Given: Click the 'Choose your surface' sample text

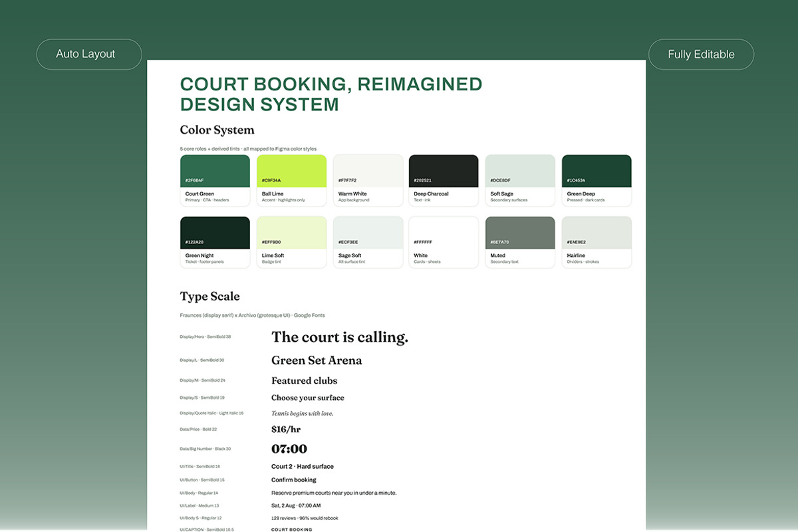Looking at the screenshot, I should (308, 398).
